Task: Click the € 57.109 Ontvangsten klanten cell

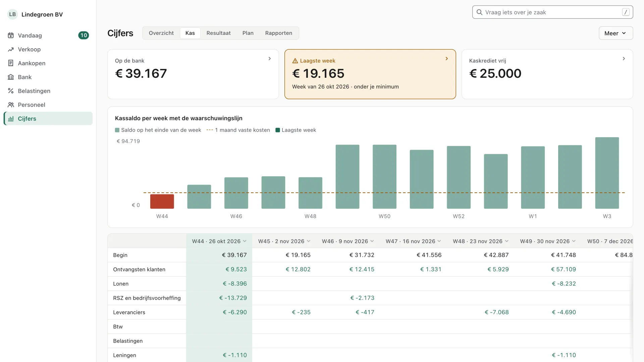Action: click(563, 269)
